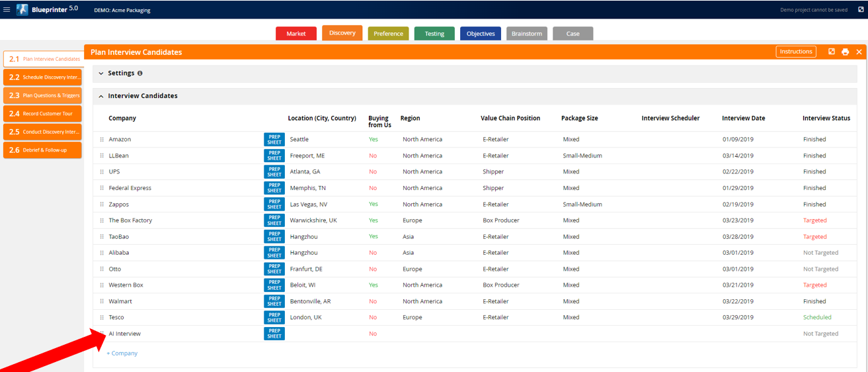The image size is (868, 372).
Task: Open the Prep Sheet for Tesco
Action: [x=274, y=317]
